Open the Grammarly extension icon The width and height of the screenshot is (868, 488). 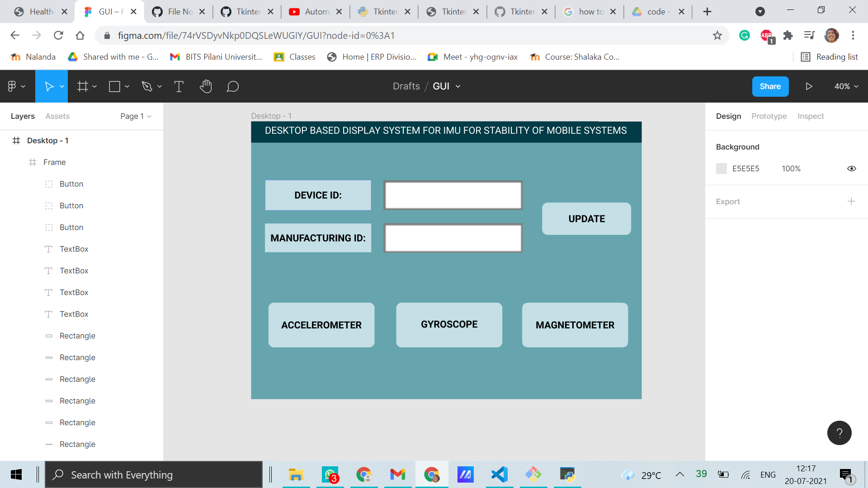tap(745, 35)
